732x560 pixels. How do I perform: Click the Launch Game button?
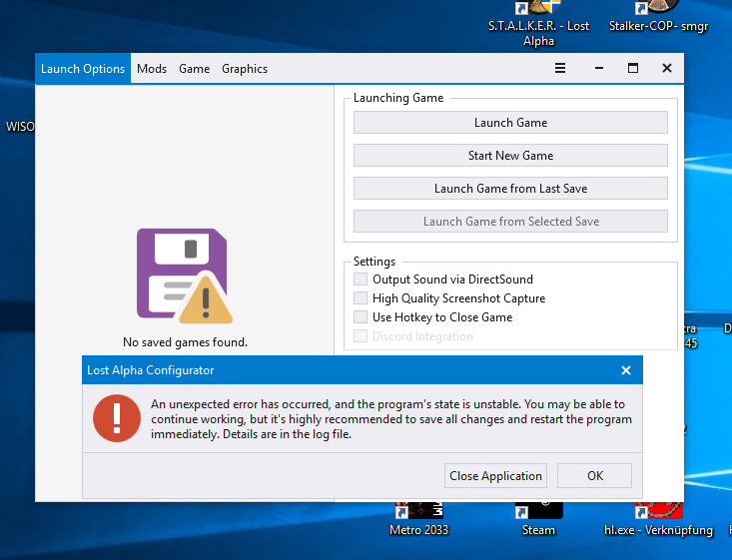tap(510, 122)
